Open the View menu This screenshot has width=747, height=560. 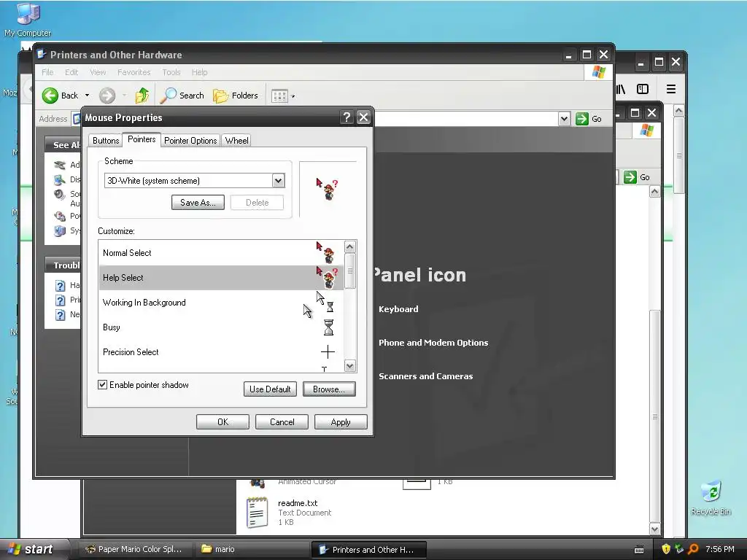[x=98, y=72]
